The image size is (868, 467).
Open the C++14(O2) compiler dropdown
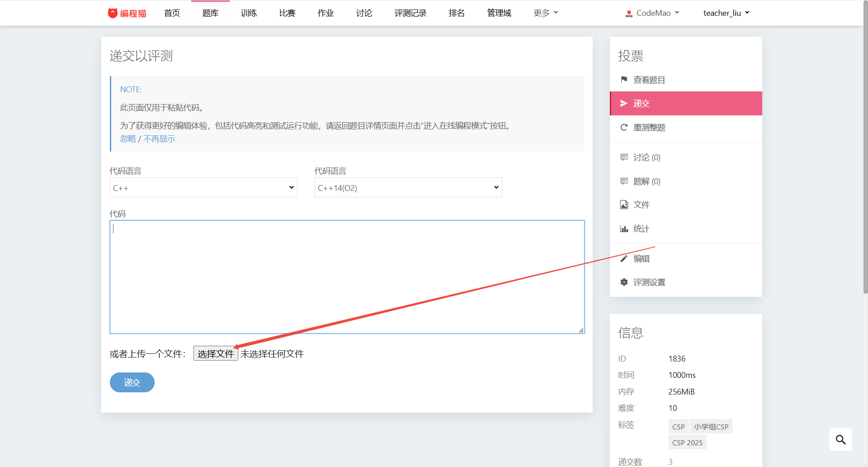[x=408, y=187]
